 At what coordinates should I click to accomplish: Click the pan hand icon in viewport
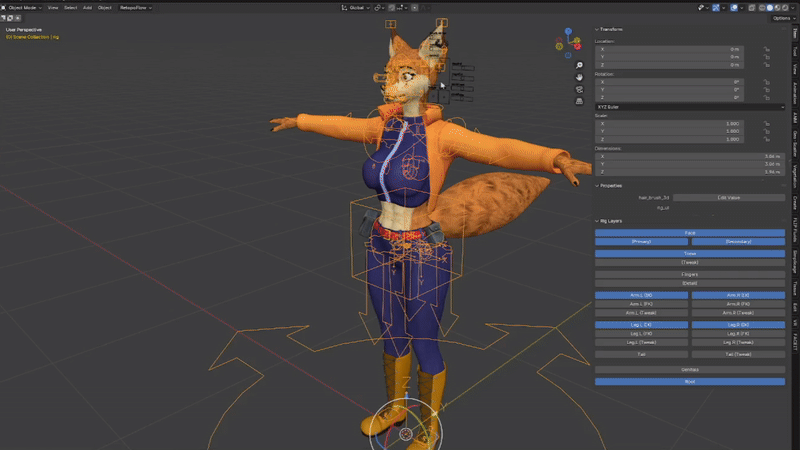coord(579,77)
